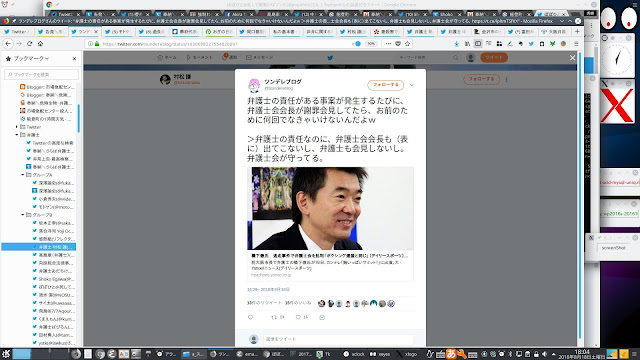
Task: Open ツンデレブログ avatar profile
Action: tap(254, 85)
